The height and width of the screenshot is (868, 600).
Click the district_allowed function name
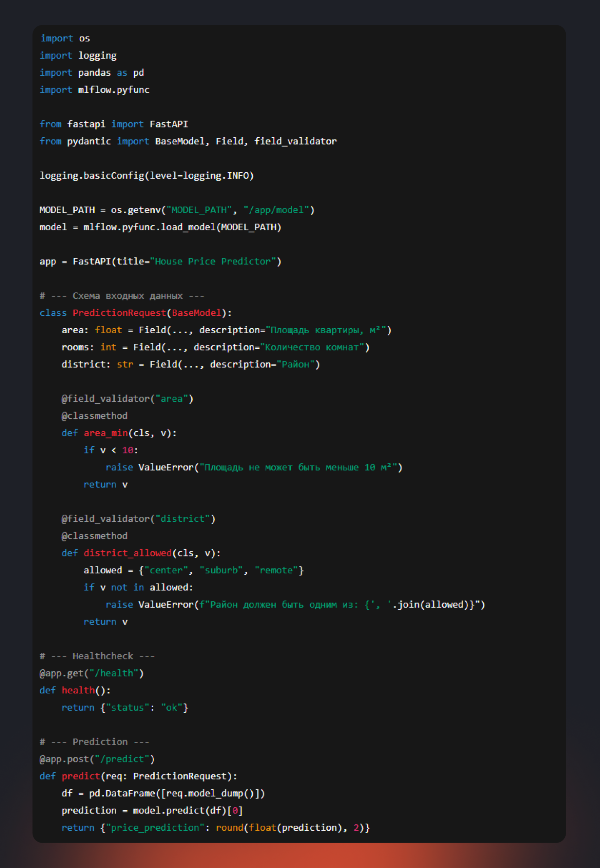128,553
